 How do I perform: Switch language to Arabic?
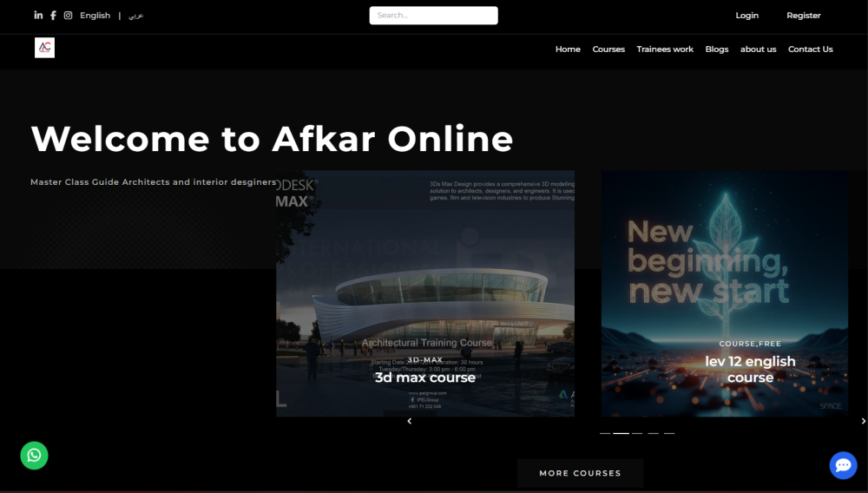136,16
